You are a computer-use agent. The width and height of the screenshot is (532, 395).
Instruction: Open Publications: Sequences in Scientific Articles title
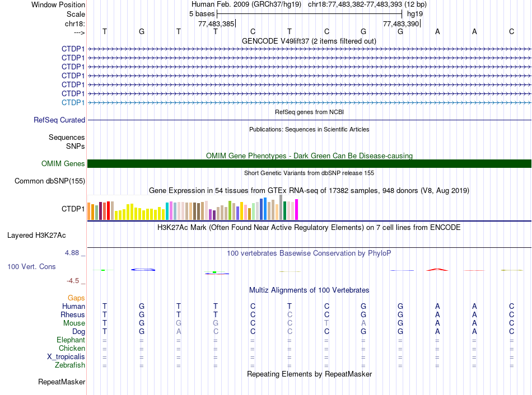click(309, 129)
